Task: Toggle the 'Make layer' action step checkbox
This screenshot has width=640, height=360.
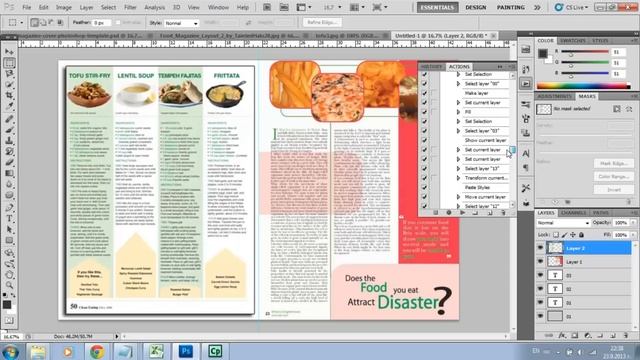Action: [x=424, y=93]
